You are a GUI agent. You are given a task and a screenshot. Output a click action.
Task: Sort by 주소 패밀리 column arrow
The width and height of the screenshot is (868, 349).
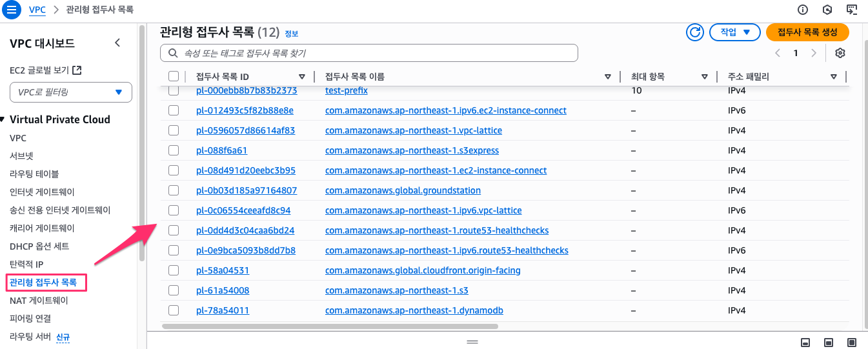point(834,77)
